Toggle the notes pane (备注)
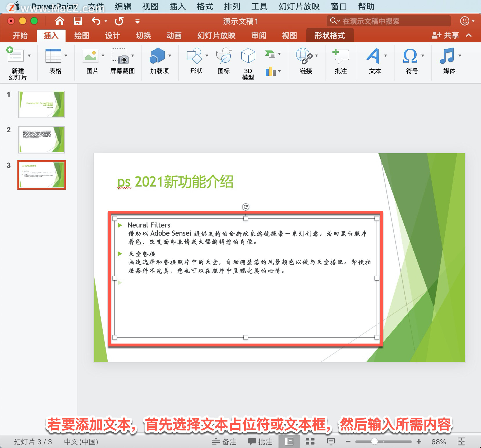Screen dimensions: 481x448 coord(224,442)
